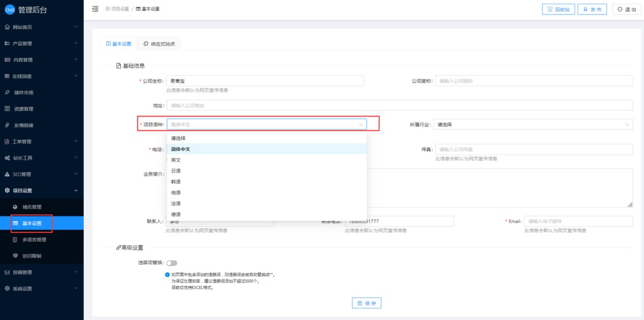Open the 回收站 recycle bin button
The width and height of the screenshot is (644, 320).
pyautogui.click(x=558, y=9)
